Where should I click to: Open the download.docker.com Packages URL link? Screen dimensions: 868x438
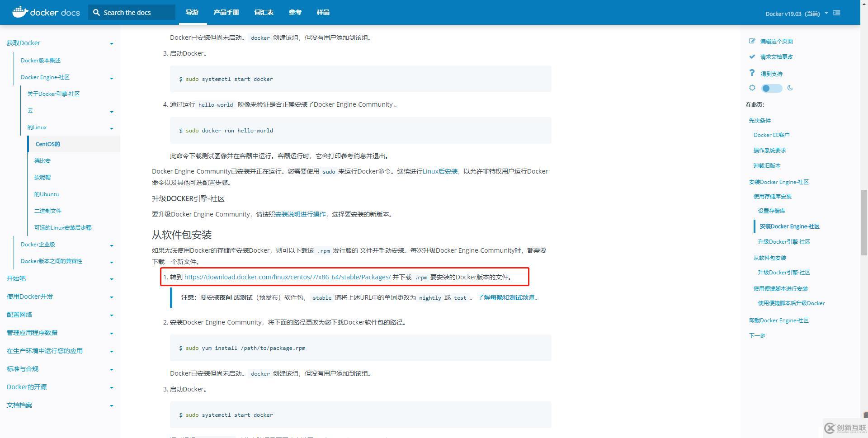click(288, 277)
